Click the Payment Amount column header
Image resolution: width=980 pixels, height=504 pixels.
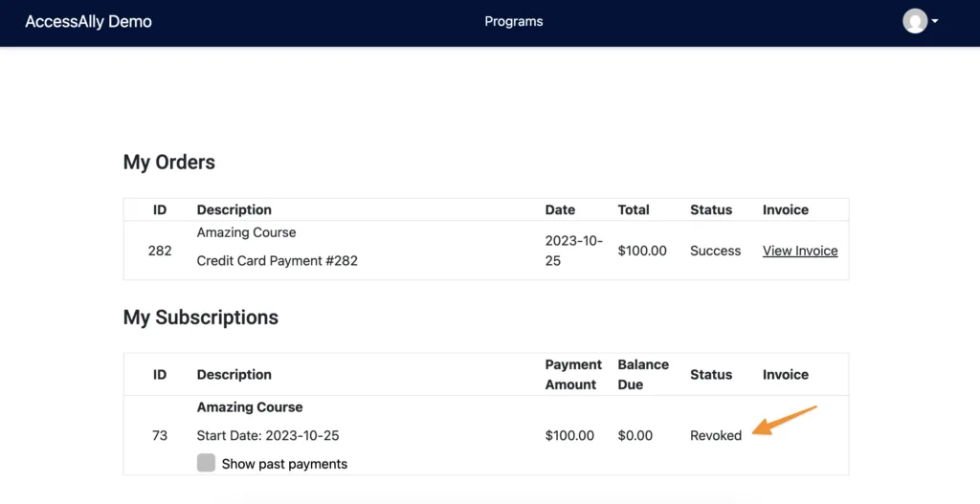[573, 374]
